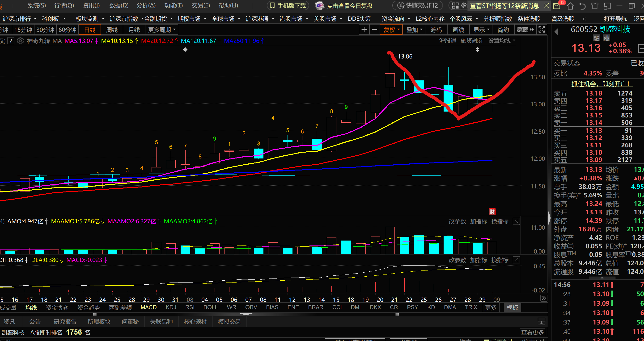Image resolution: width=644 pixels, height=341 pixels.
Task: Toggle the 筹码 chip distribution view
Action: (436, 30)
